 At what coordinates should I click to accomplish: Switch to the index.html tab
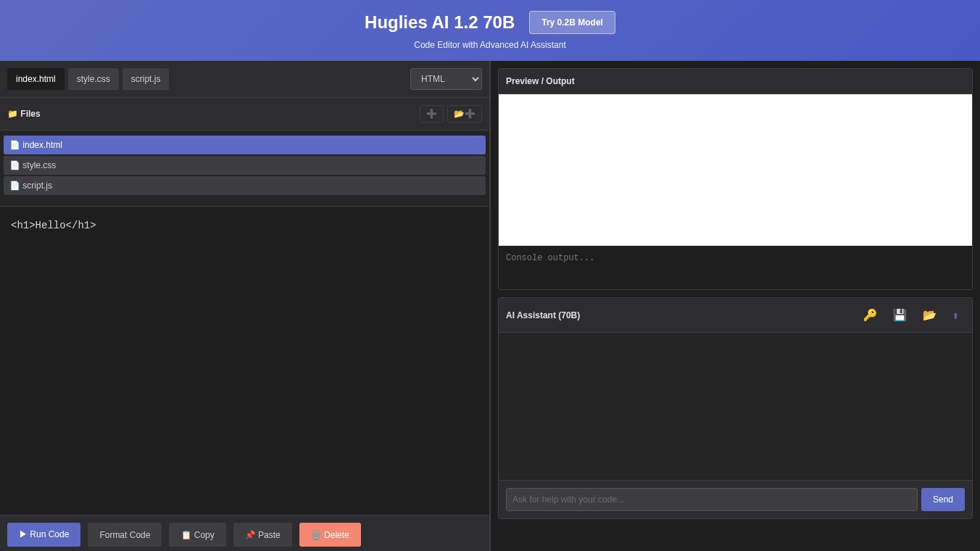coord(36,79)
